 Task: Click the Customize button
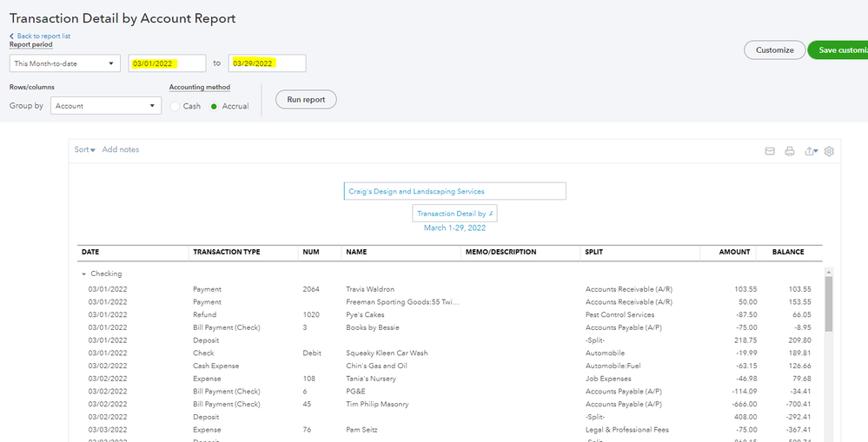pyautogui.click(x=774, y=50)
